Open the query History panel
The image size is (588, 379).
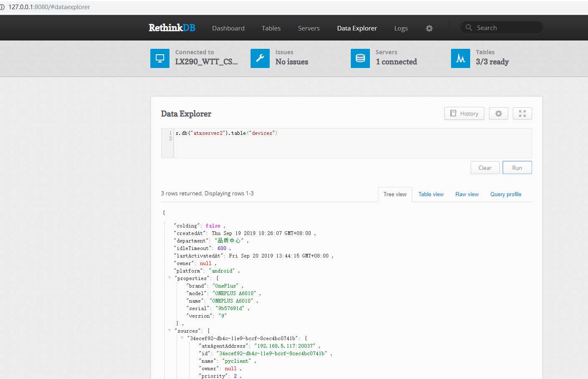pos(464,114)
